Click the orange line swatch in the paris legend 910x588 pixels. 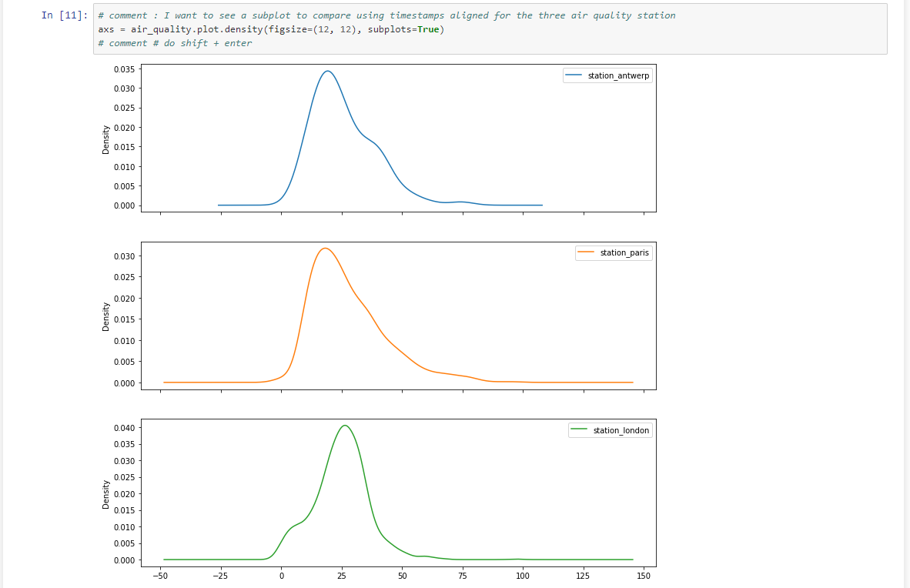tap(587, 253)
